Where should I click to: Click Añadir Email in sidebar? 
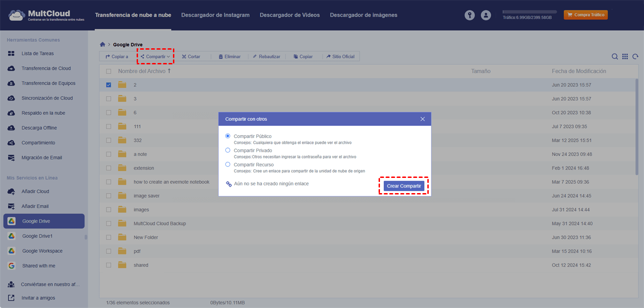35,206
